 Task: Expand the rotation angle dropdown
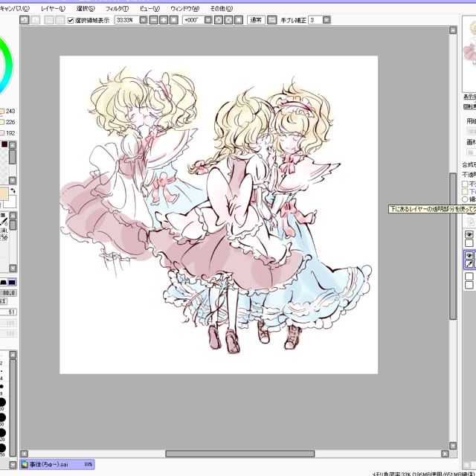[208, 20]
